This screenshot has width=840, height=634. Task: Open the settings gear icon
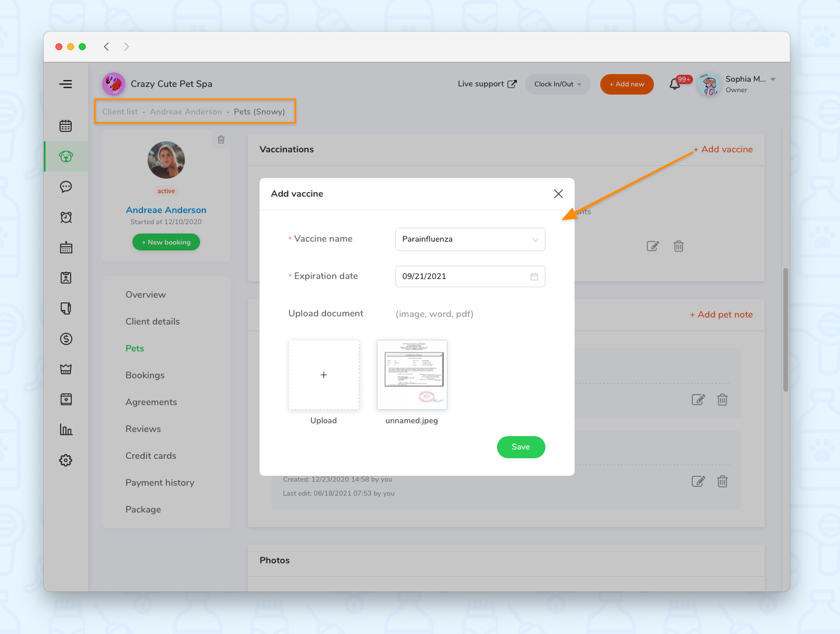pos(66,460)
